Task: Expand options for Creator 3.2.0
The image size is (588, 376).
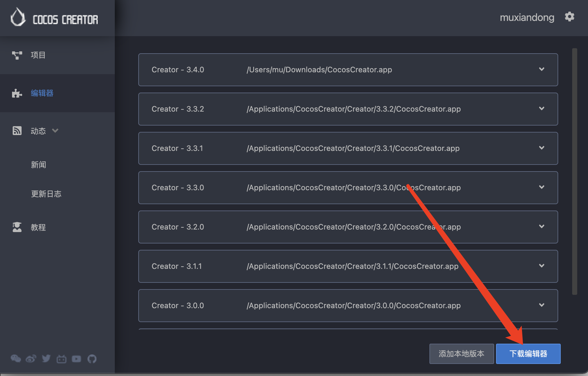Action: (542, 226)
